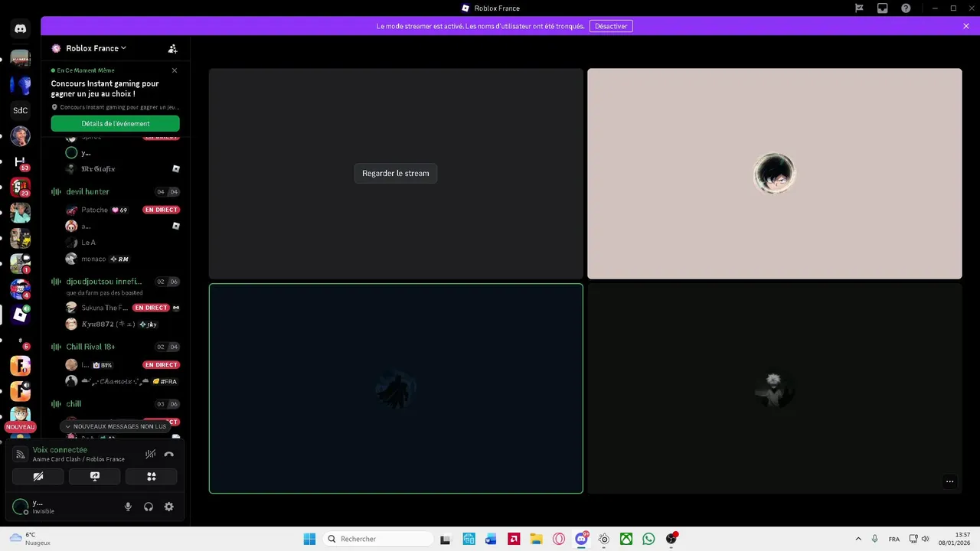Open own profile avatar showing Invisible status
The image size is (980, 551).
21,507
